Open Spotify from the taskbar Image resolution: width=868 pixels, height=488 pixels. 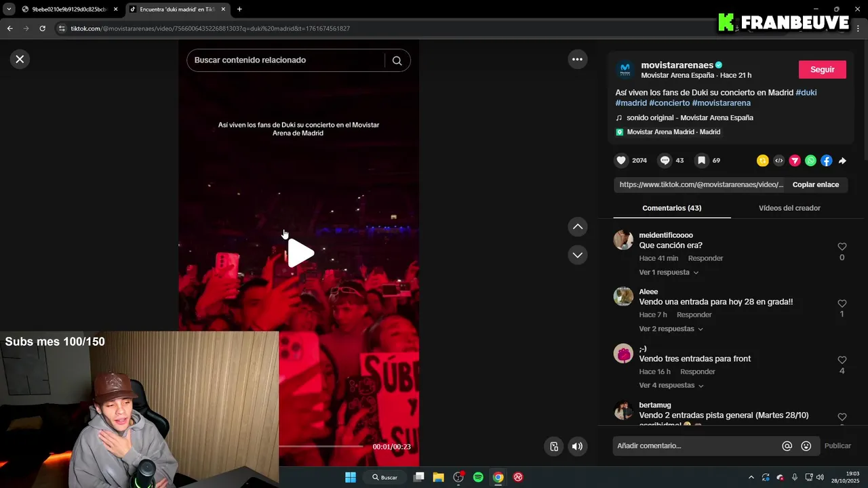pyautogui.click(x=478, y=477)
